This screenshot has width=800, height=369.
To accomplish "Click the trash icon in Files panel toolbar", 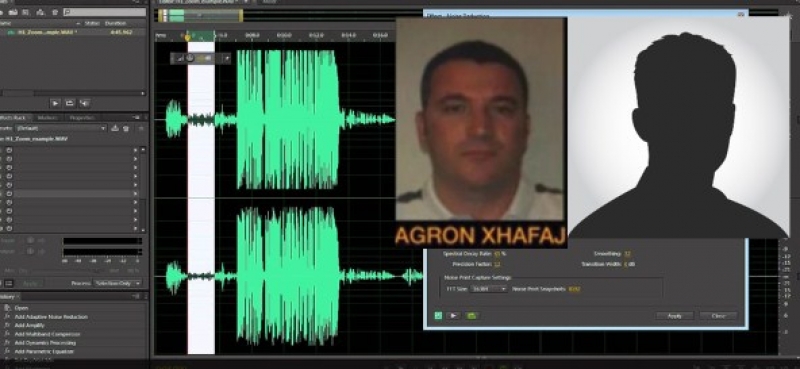I will click(55, 12).
